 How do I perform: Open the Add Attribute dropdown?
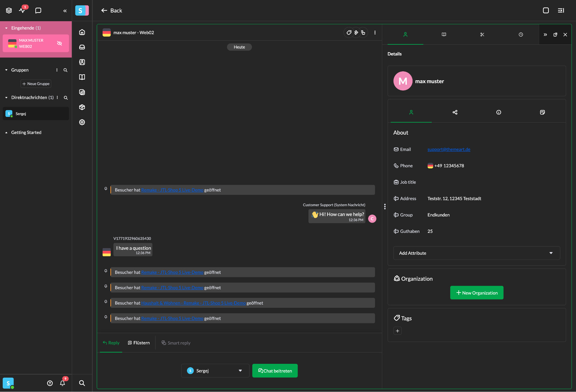476,253
